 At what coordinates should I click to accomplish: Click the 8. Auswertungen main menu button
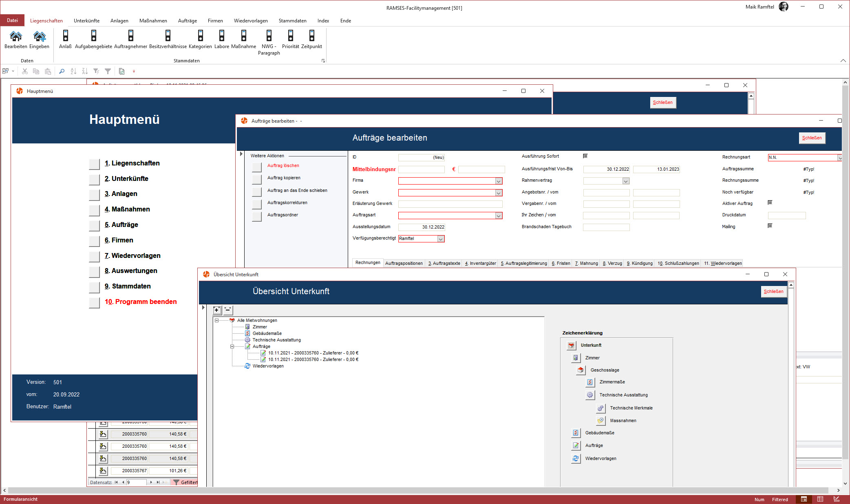click(95, 272)
